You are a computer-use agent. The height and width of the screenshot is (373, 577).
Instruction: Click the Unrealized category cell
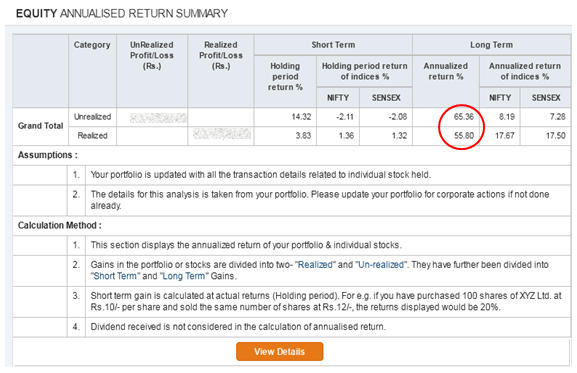[x=92, y=117]
